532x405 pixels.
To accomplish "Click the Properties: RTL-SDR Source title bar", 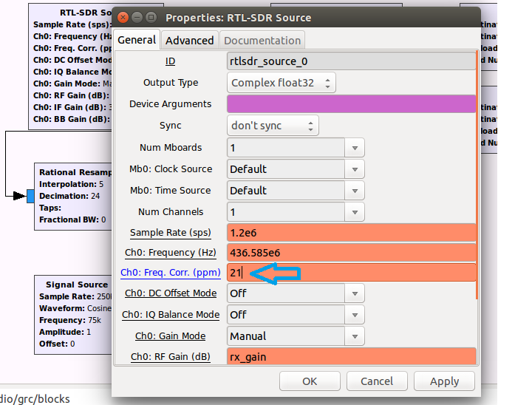I will pyautogui.click(x=296, y=17).
